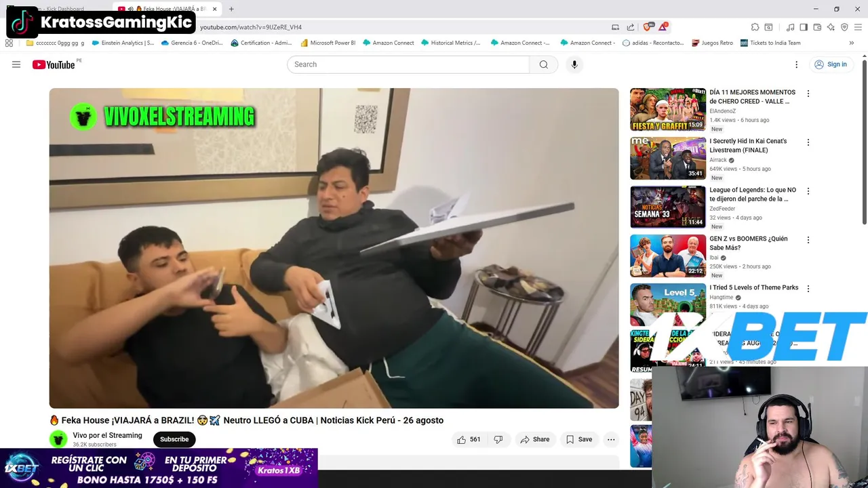The width and height of the screenshot is (868, 488).
Task: Click the ElAndenoZ channel name
Action: coord(722,111)
